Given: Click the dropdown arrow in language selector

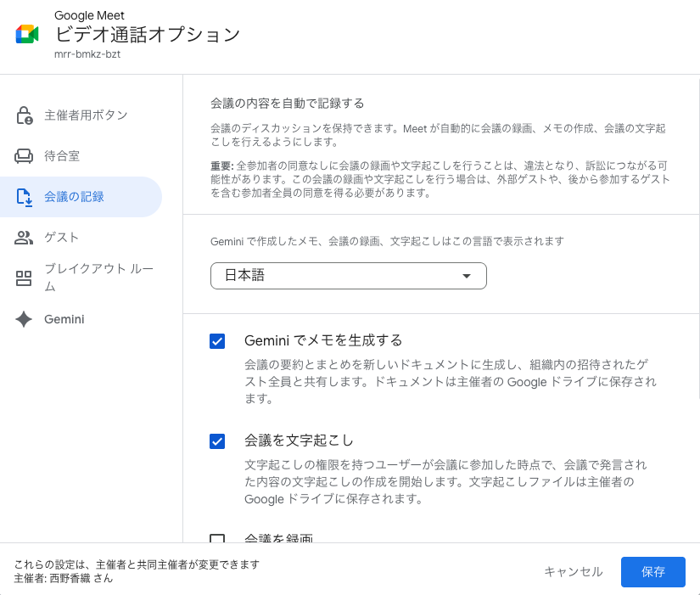Looking at the screenshot, I should [466, 276].
